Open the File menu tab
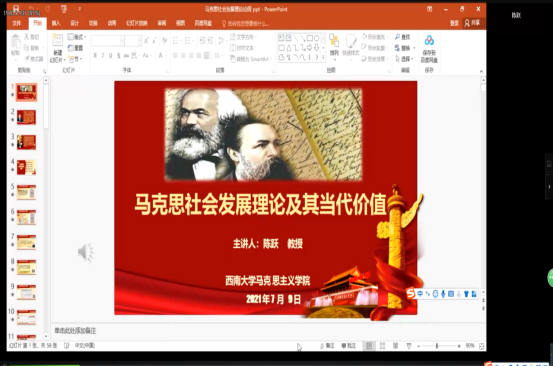Viewport: 553px width, 366px height. tap(17, 23)
